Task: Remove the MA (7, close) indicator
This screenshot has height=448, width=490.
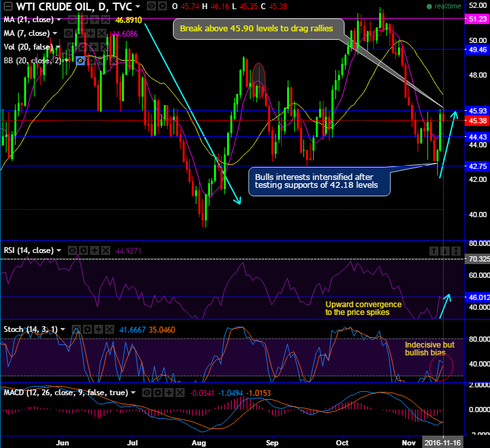Action: click(101, 33)
